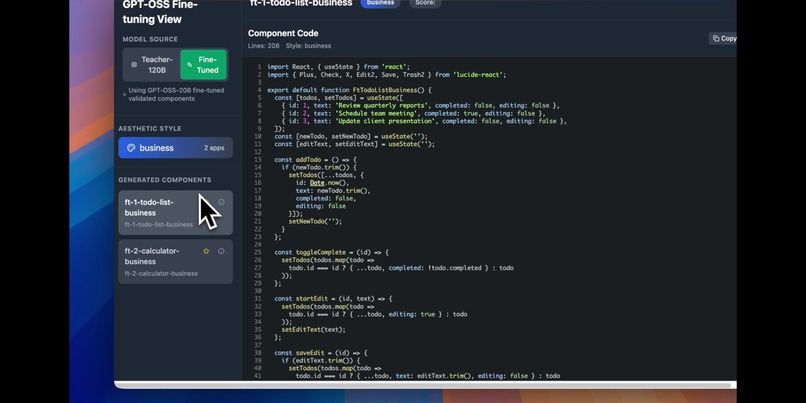Click the copy icon beside Copy label
The image size is (806, 403).
click(716, 39)
